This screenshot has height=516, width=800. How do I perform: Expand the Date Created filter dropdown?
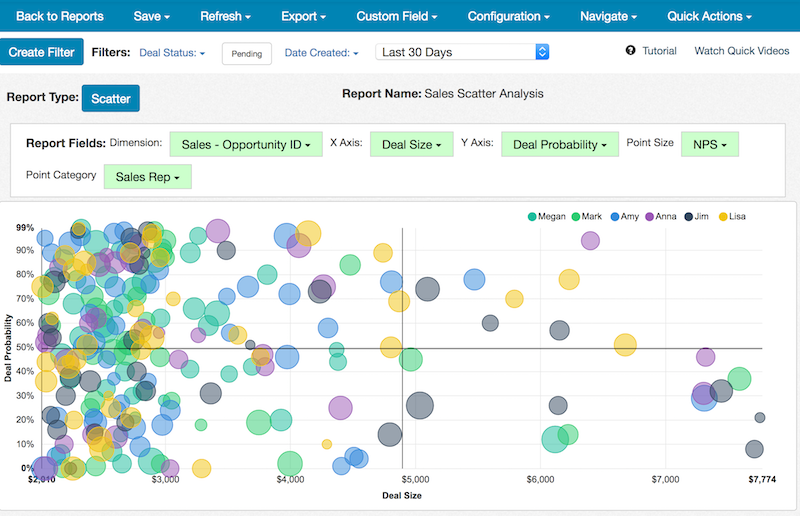pyautogui.click(x=321, y=52)
